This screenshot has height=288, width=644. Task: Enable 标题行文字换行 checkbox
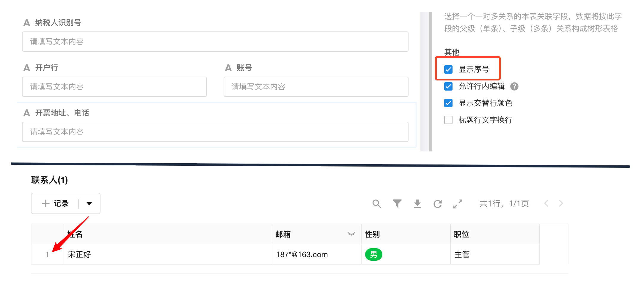448,120
